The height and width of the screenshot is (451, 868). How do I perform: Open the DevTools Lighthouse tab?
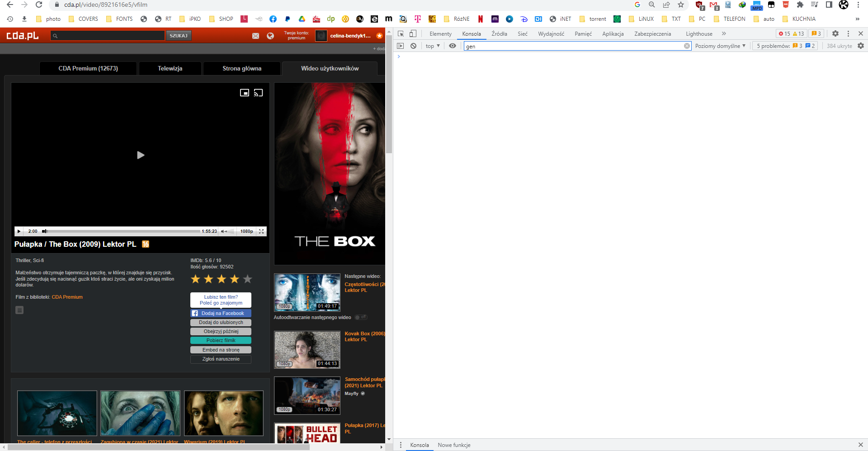(699, 34)
